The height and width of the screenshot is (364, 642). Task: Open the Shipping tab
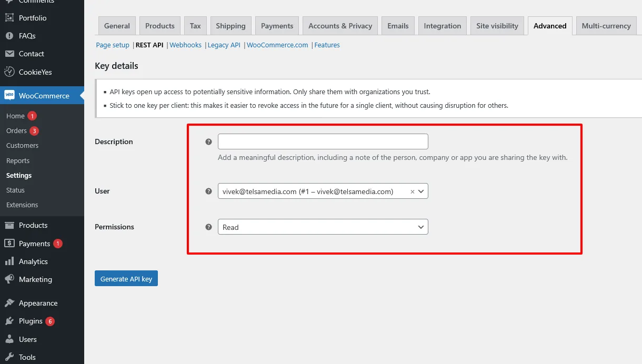tap(230, 26)
